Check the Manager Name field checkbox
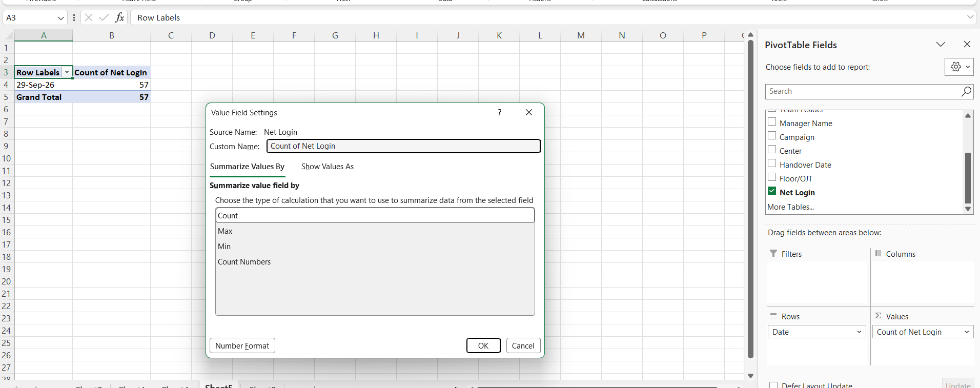Viewport: 980px width, 388px height. tap(772, 122)
